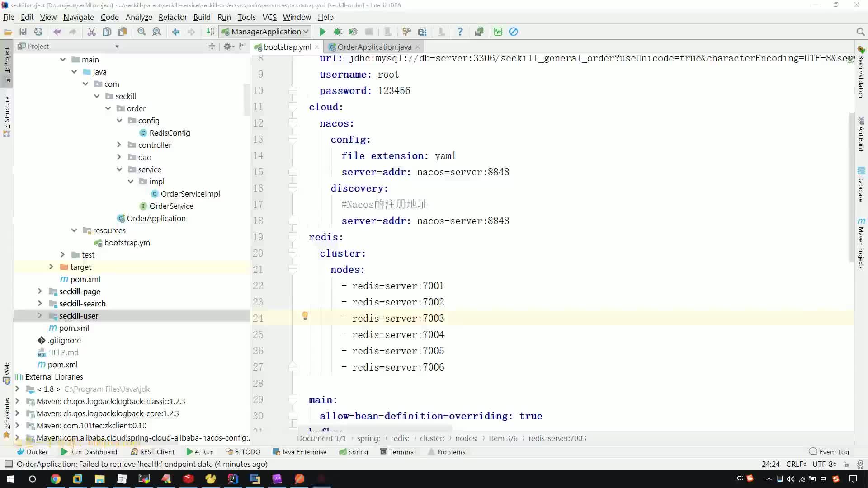Click the Replace toolbar icon
Viewport: 868px width, 488px height.
pyautogui.click(x=157, y=32)
